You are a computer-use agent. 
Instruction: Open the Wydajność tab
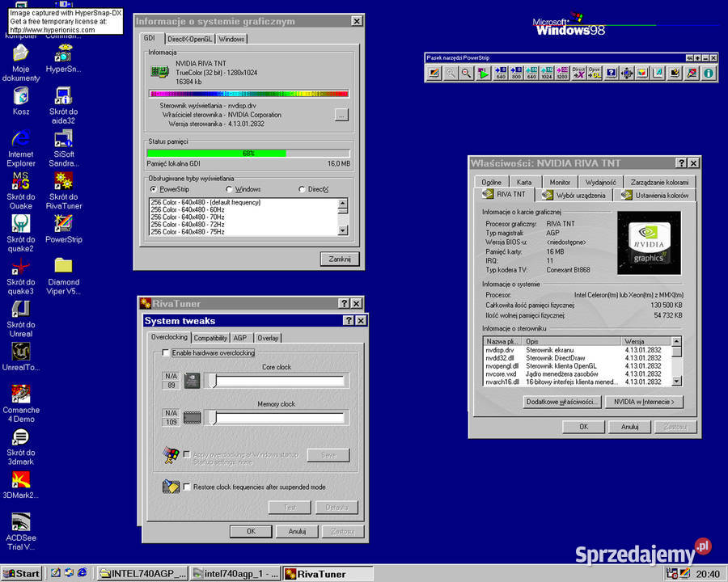(x=601, y=183)
